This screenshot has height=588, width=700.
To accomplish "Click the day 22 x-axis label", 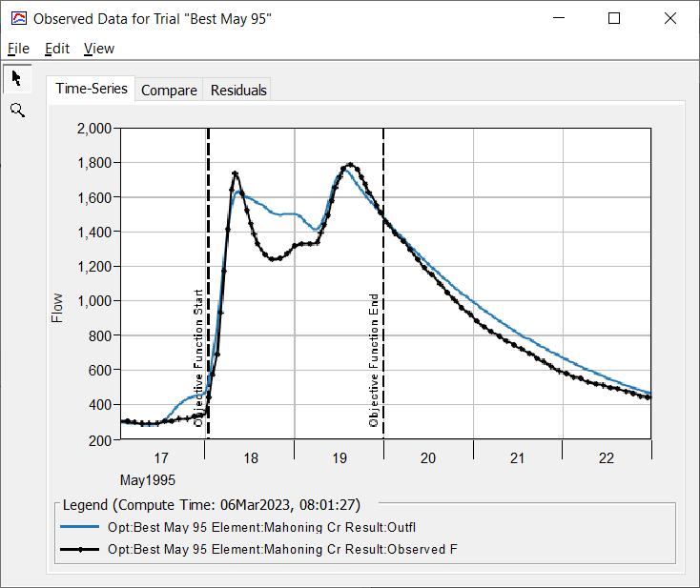I will [x=606, y=458].
